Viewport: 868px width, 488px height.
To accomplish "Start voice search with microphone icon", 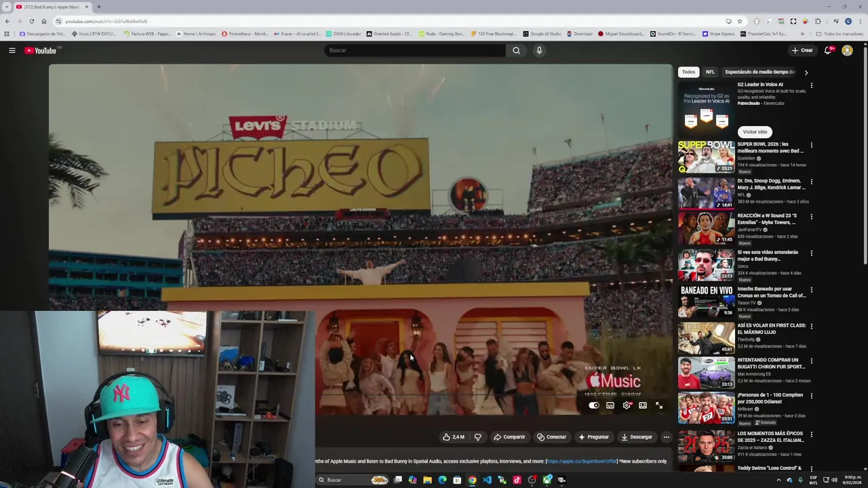I will pos(539,50).
